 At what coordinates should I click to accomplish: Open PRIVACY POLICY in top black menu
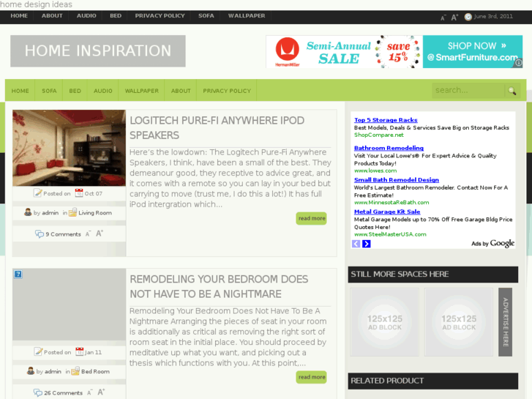160,15
